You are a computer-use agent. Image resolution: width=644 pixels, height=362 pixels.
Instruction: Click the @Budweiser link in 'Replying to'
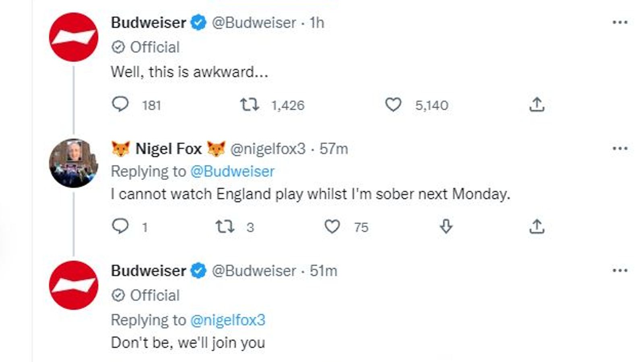[x=232, y=171]
